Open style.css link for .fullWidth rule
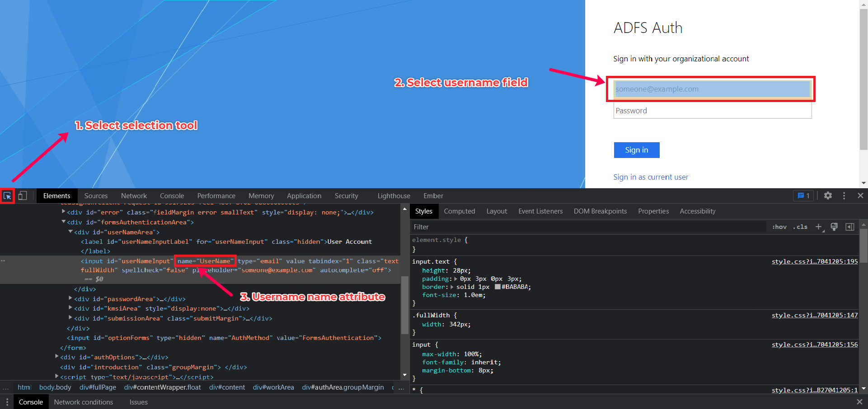The height and width of the screenshot is (409, 868). tap(815, 315)
